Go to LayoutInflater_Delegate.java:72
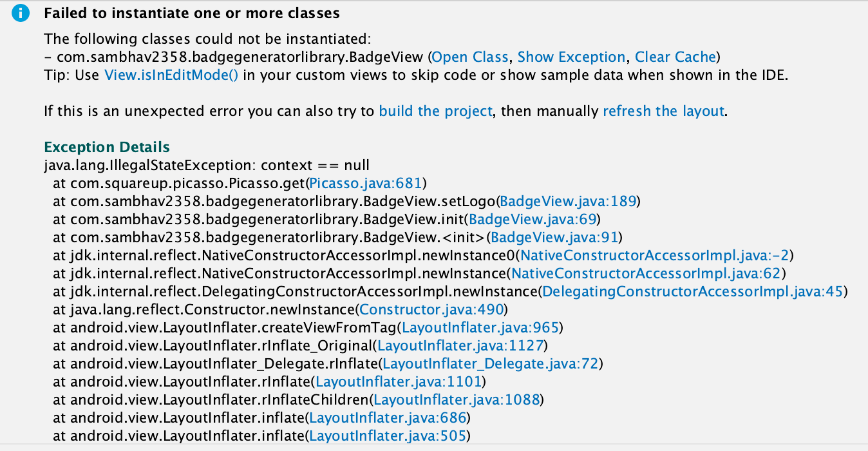868x451 pixels. pyautogui.click(x=491, y=363)
